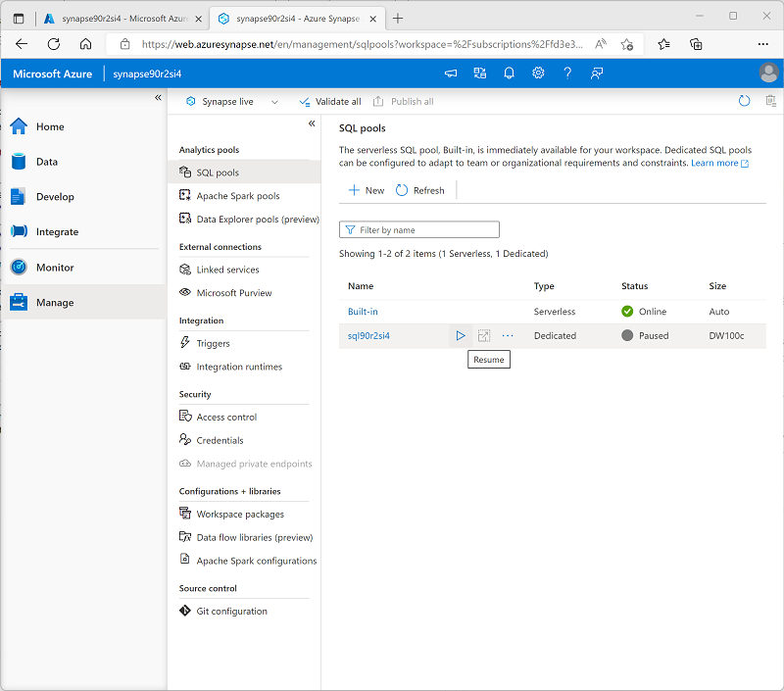Open the user account avatar
This screenshot has height=691, width=784.
point(769,73)
